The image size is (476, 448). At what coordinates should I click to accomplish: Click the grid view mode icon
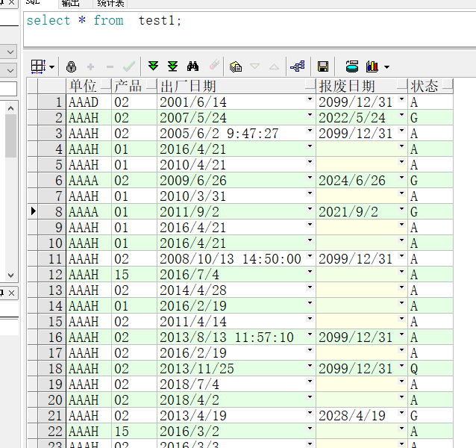38,66
